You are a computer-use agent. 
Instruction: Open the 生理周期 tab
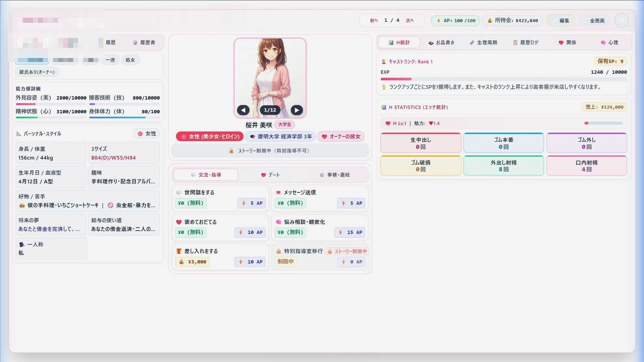483,43
